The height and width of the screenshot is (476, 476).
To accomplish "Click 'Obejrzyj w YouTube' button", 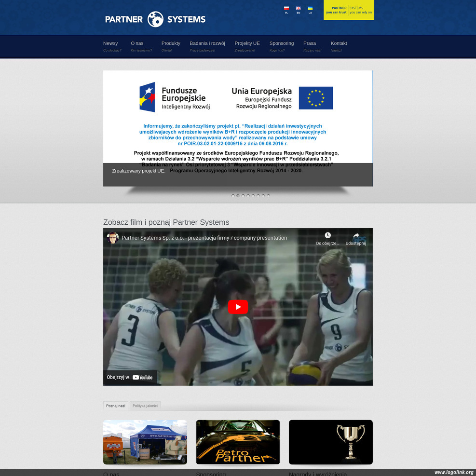I will click(130, 377).
